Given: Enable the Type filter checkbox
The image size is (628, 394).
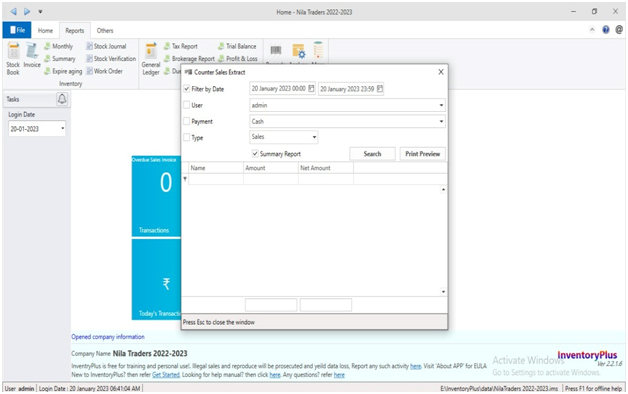Looking at the screenshot, I should [187, 137].
